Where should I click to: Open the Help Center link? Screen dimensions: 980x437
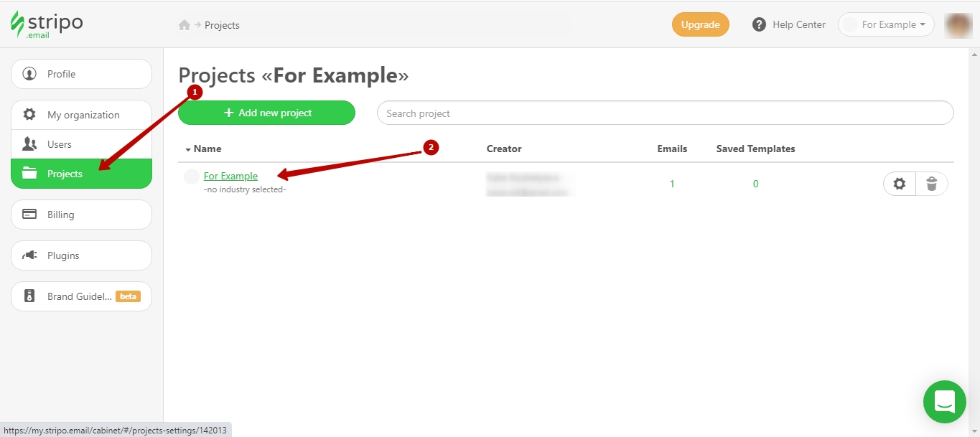point(799,24)
